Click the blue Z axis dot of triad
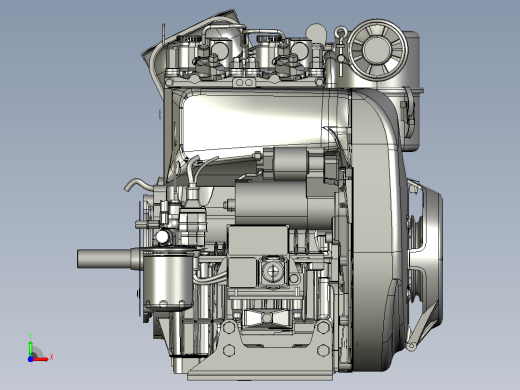The height and width of the screenshot is (390, 520). (x=30, y=359)
